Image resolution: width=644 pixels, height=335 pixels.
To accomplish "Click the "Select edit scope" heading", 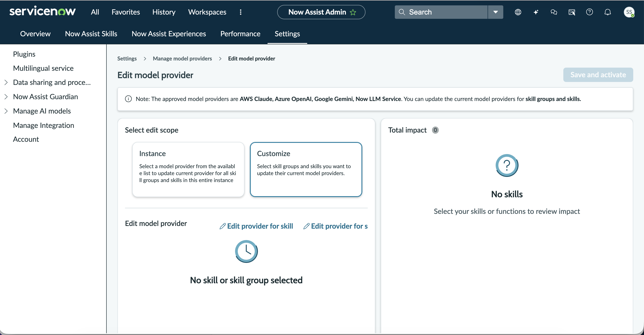I will pyautogui.click(x=151, y=130).
